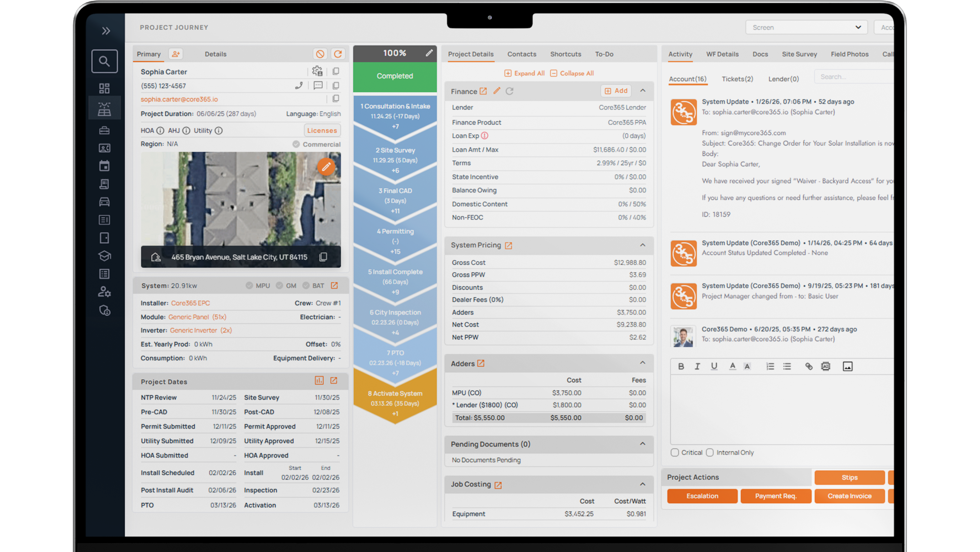980x552 pixels.
Task: Check the Critical checkbox
Action: (675, 453)
